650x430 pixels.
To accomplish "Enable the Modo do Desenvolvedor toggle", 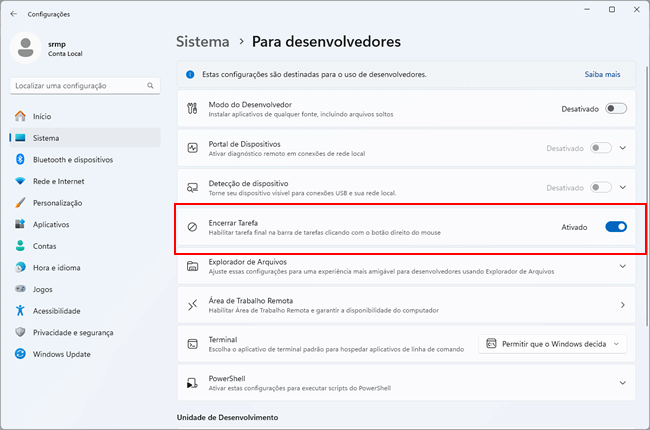I will click(x=616, y=109).
